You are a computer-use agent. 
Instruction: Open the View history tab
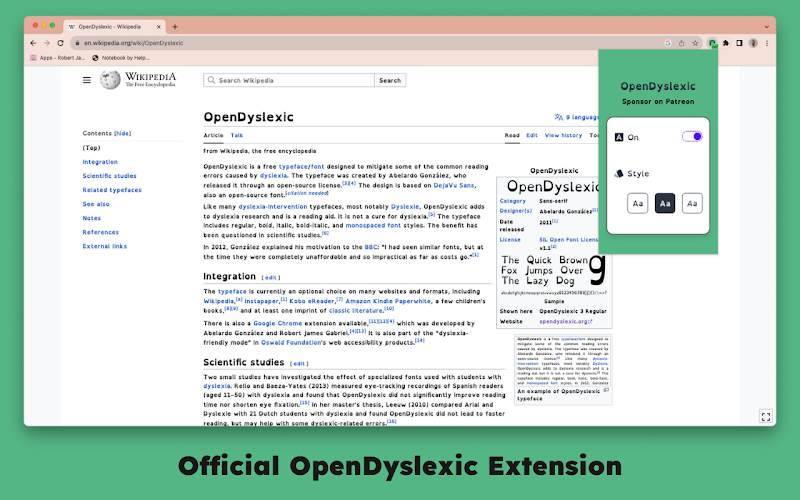pyautogui.click(x=563, y=135)
